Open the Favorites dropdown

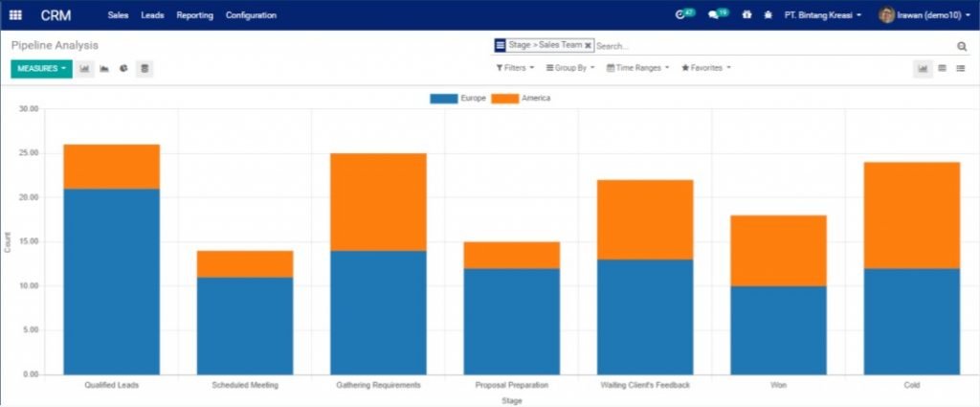(x=706, y=68)
